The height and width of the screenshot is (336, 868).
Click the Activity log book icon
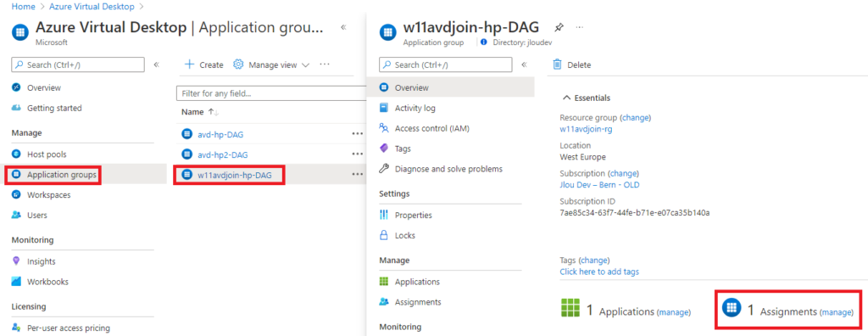pyautogui.click(x=384, y=108)
